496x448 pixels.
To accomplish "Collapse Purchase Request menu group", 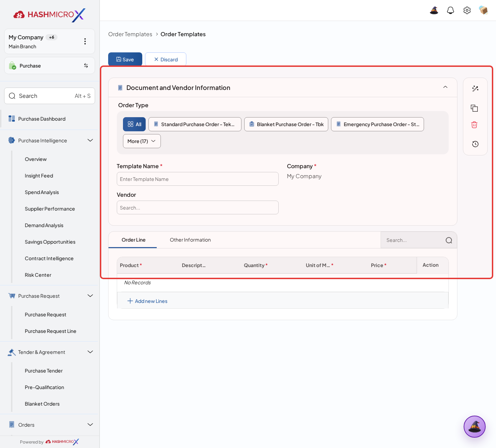I will tap(90, 296).
